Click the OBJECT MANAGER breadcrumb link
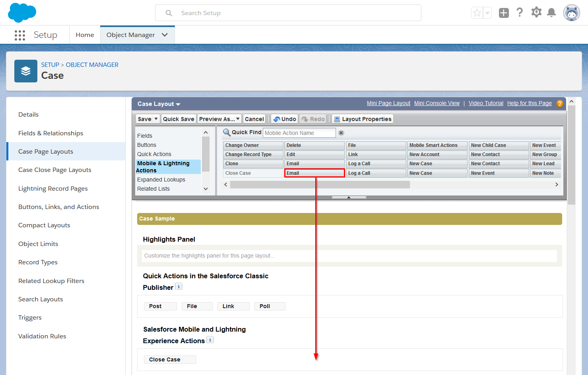Viewport: 588px width, 375px height. (x=92, y=65)
